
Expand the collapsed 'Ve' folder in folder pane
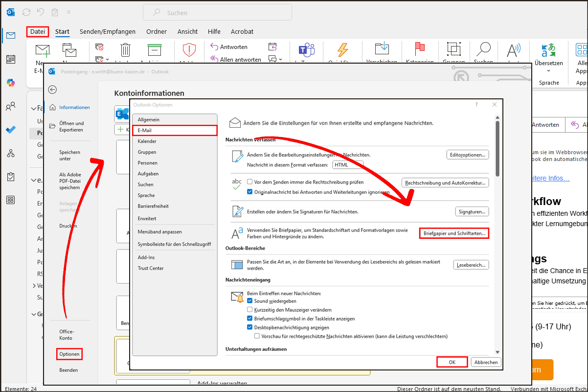[34, 285]
